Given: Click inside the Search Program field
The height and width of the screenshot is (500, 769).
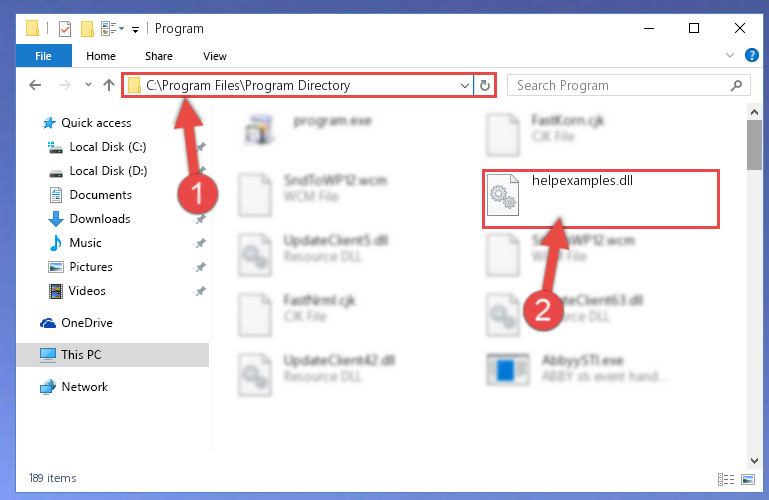Looking at the screenshot, I should (619, 86).
